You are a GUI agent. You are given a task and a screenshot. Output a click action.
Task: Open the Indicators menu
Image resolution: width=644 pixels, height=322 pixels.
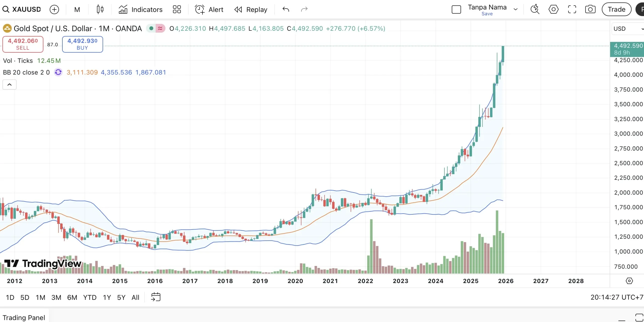click(140, 9)
